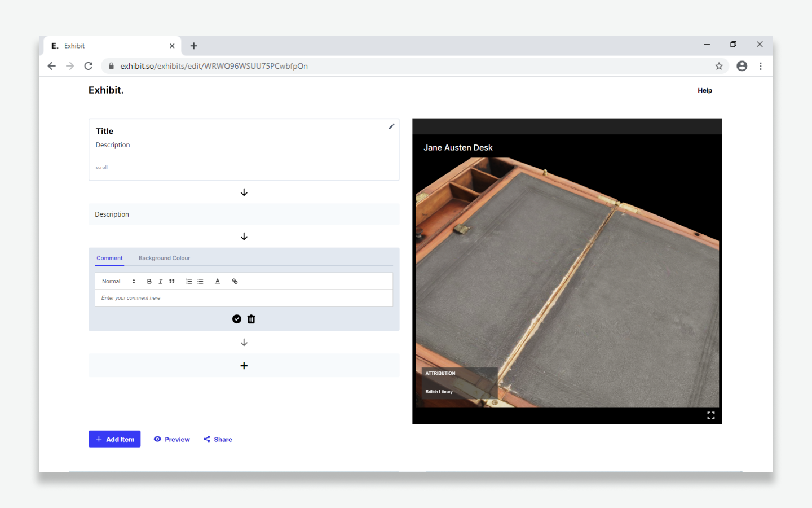
Task: Select the Comment tab
Action: point(109,258)
